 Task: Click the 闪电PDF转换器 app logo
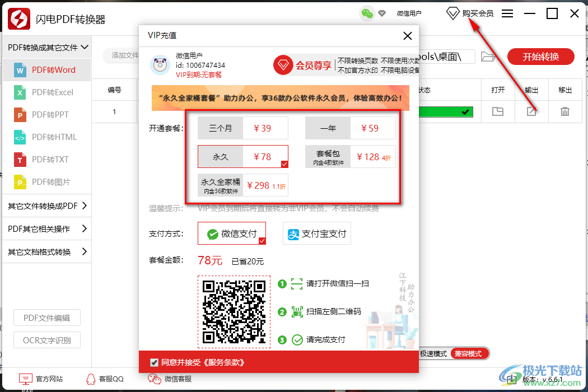(x=18, y=18)
